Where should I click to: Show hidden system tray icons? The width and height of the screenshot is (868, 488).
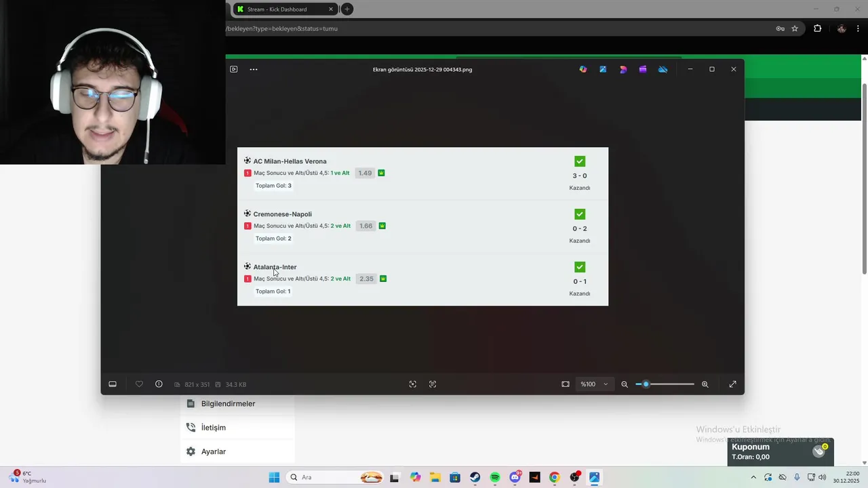[753, 477]
